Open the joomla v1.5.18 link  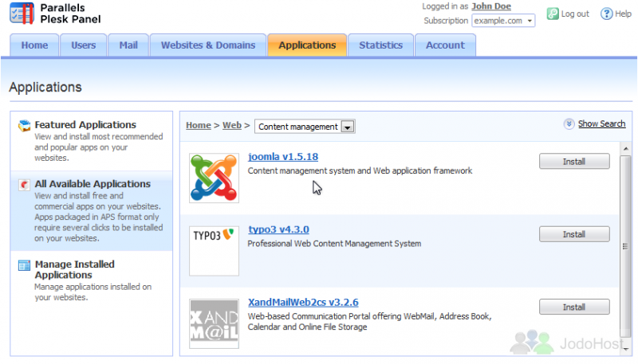click(283, 157)
